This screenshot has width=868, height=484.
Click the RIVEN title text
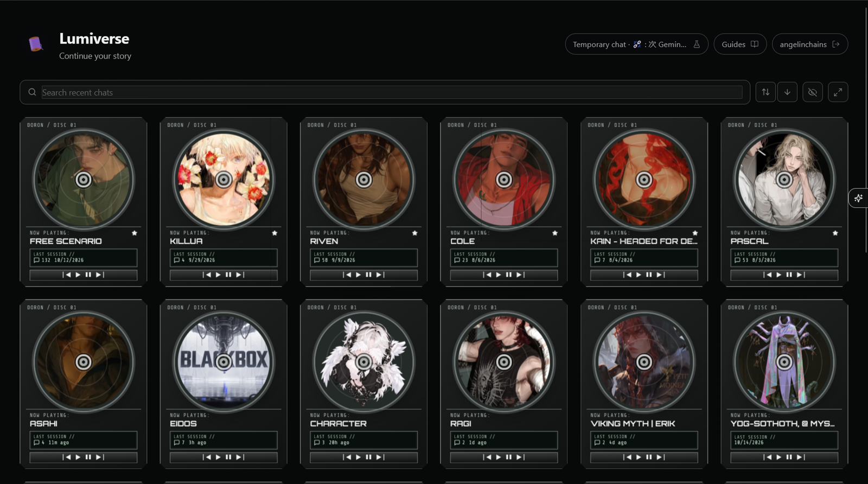(324, 241)
